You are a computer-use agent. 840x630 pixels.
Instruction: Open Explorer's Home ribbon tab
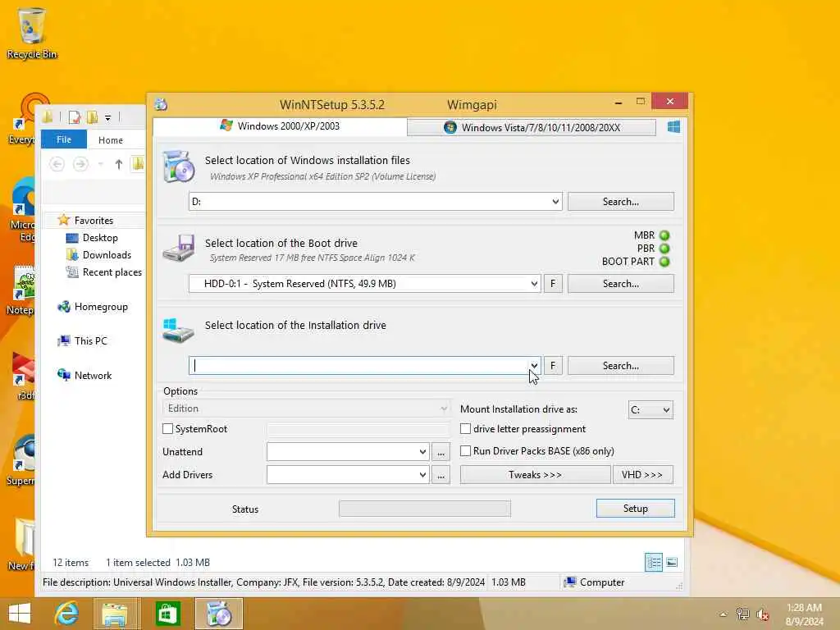pos(111,139)
